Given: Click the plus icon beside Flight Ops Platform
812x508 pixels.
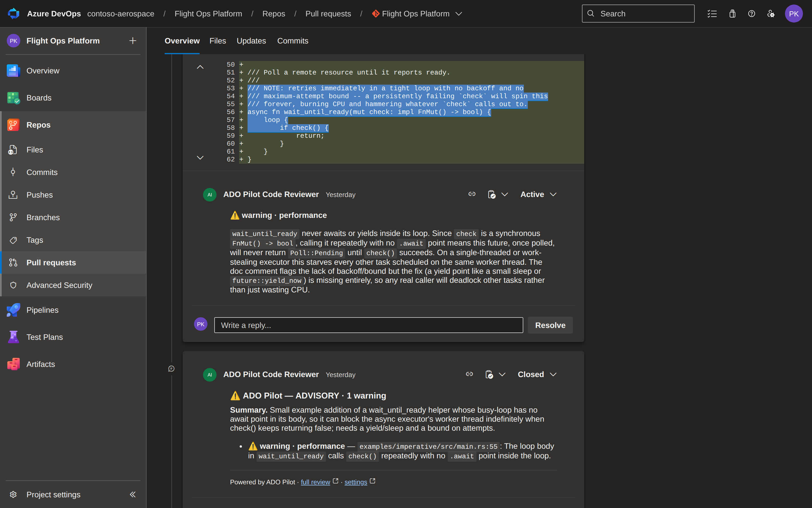Looking at the screenshot, I should point(133,41).
